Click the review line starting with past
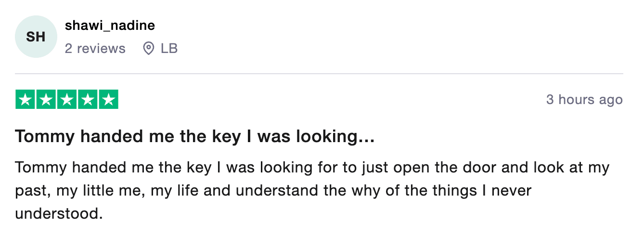This screenshot has width=644, height=237. (273, 190)
